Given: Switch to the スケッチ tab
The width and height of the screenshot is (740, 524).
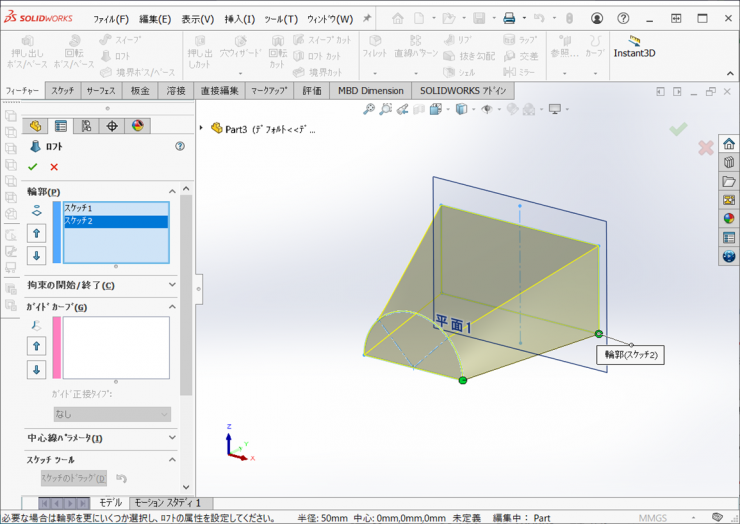Looking at the screenshot, I should 62,91.
